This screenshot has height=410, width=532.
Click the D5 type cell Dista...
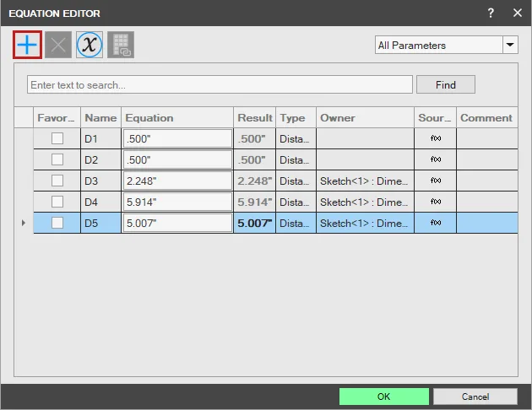pos(296,223)
